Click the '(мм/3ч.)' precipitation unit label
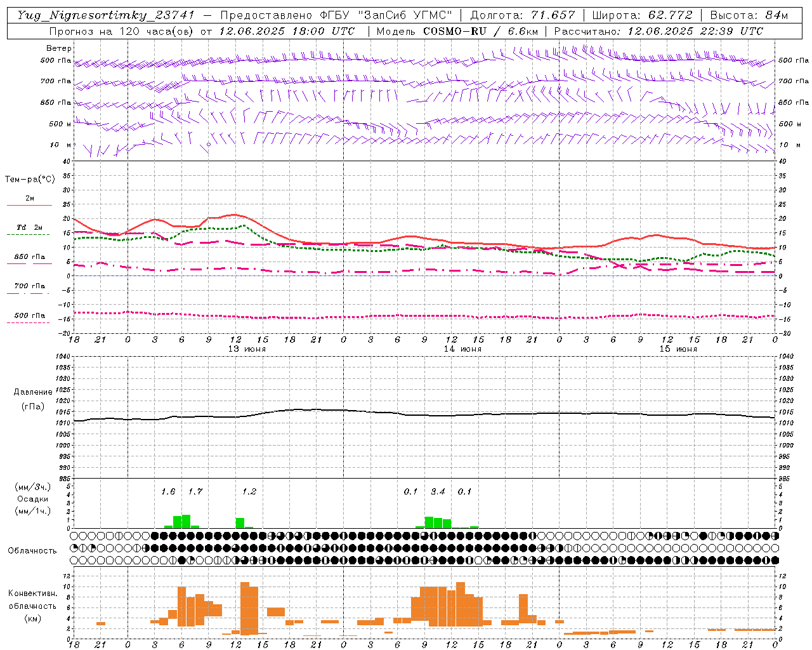812x650 pixels. coord(32,487)
